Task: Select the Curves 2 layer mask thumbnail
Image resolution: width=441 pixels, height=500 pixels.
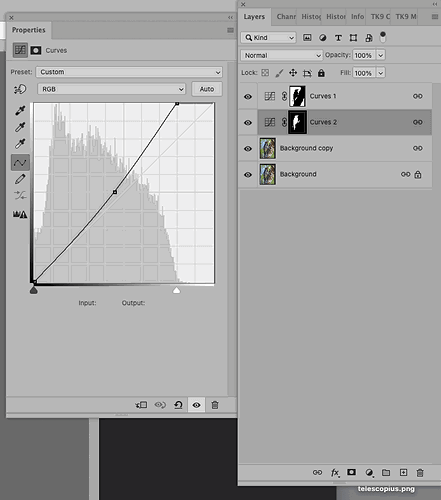Action: (x=297, y=122)
